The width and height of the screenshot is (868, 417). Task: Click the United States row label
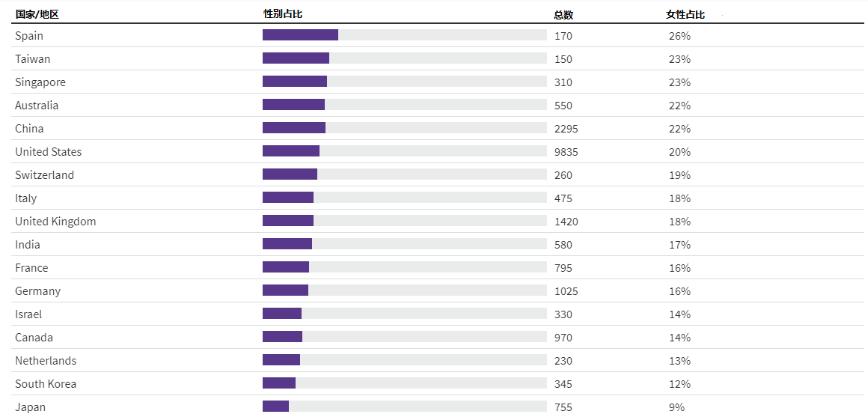click(x=48, y=152)
